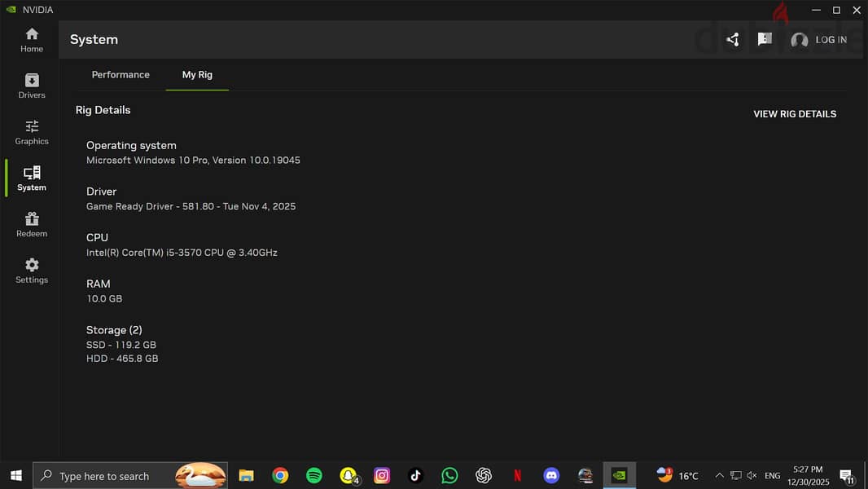Click the ENG language indicator
Image resolution: width=868 pixels, height=489 pixels.
coord(772,476)
